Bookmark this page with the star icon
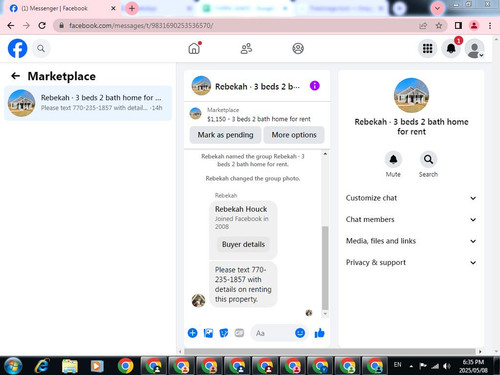500x375 pixels. tap(439, 25)
